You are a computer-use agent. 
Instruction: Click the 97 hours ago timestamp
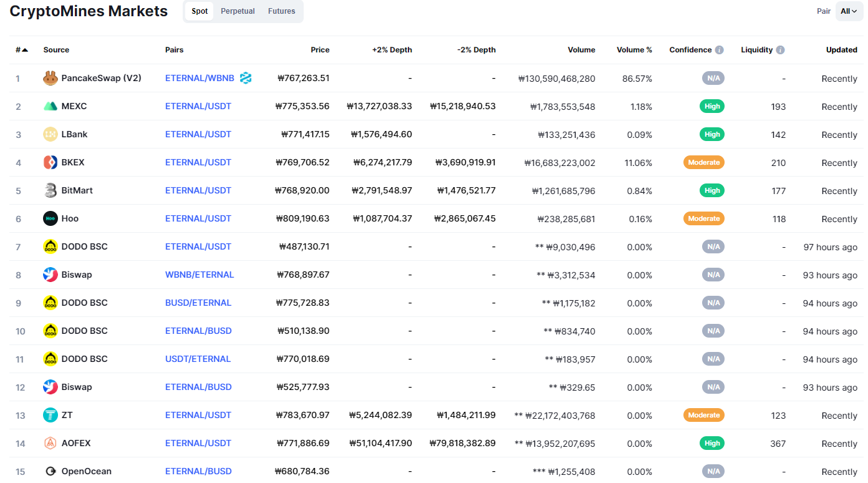(x=831, y=247)
